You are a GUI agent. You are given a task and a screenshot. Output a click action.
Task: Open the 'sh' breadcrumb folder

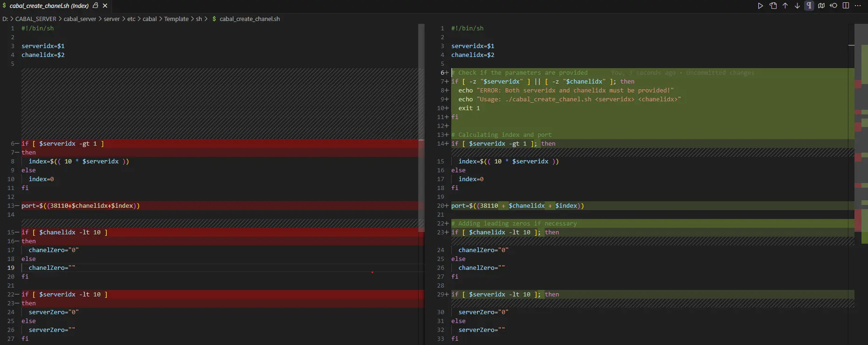coord(199,19)
